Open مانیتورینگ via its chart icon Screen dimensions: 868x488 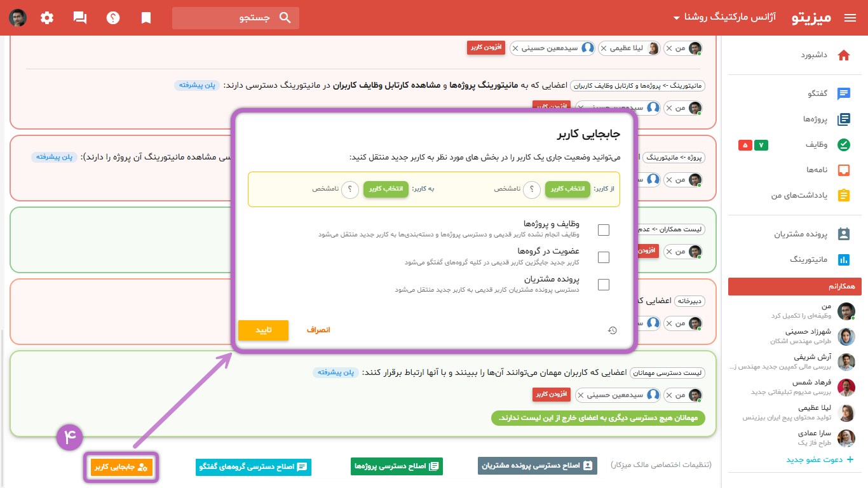click(844, 259)
